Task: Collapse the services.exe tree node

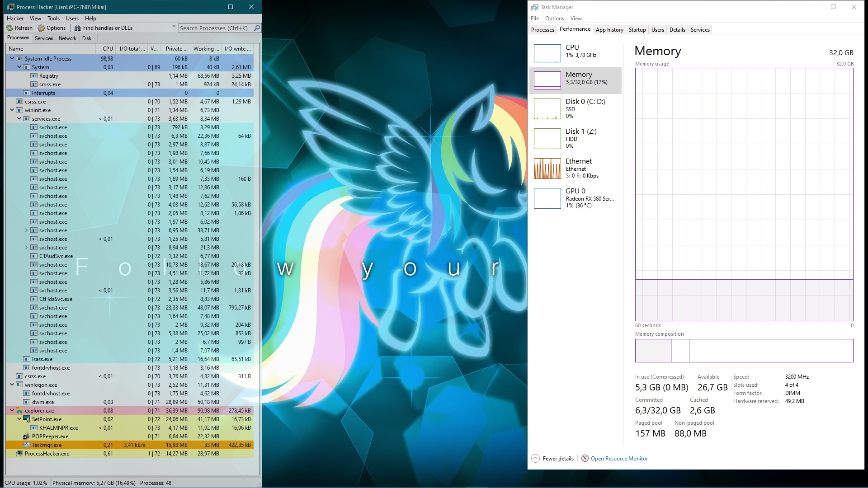Action: 19,119
